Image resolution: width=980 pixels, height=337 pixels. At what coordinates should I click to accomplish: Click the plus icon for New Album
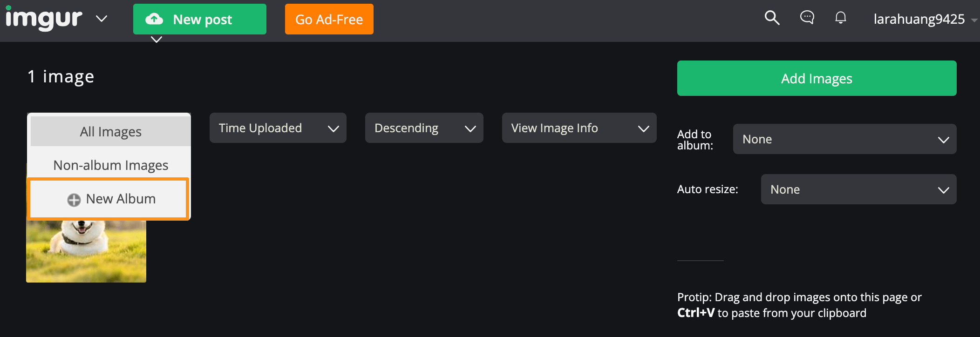tap(74, 200)
